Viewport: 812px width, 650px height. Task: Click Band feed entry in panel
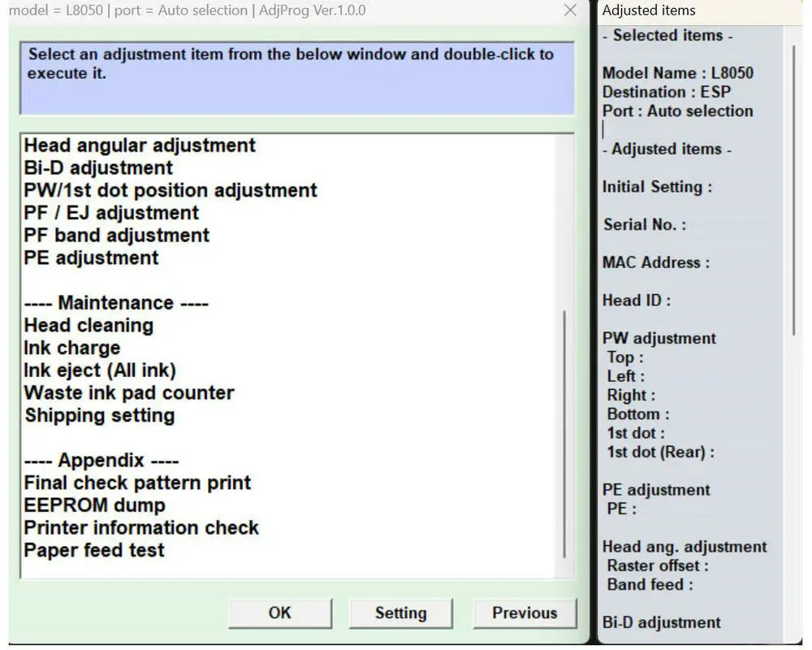(x=650, y=585)
